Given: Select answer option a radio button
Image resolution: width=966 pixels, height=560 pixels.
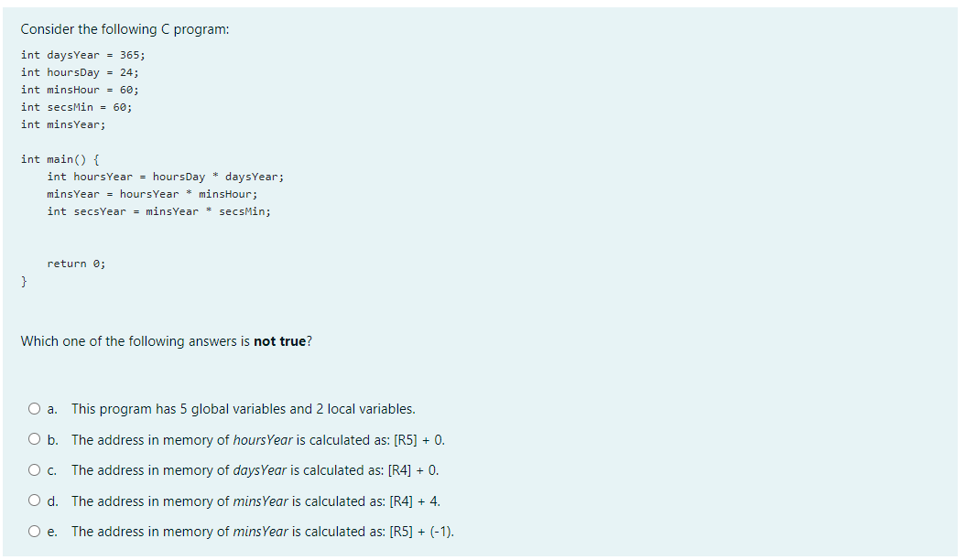Looking at the screenshot, I should point(34,409).
